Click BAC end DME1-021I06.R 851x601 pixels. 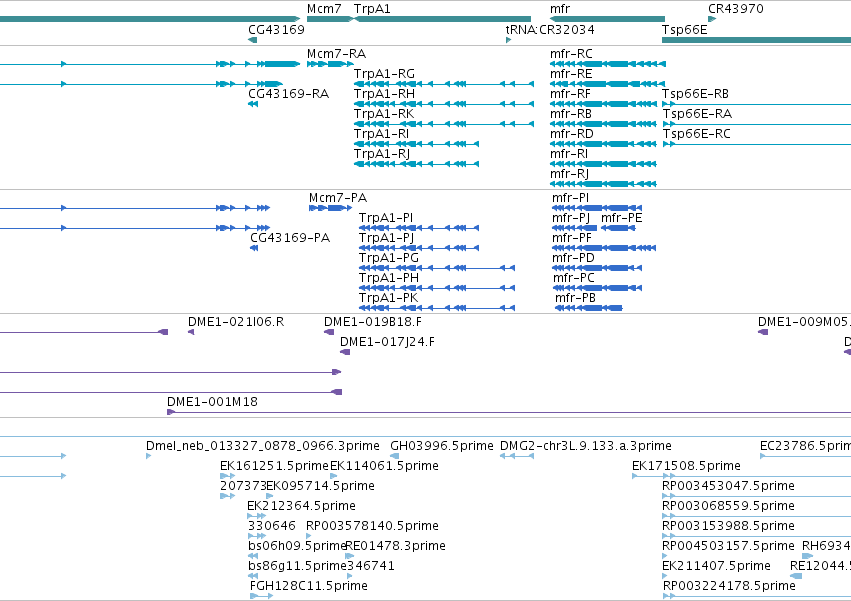click(x=236, y=322)
